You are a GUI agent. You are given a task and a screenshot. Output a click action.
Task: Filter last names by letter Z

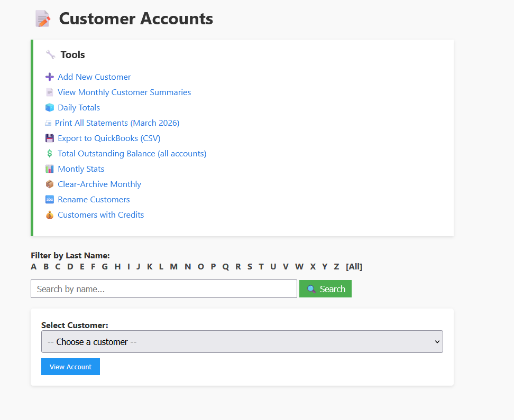336,267
